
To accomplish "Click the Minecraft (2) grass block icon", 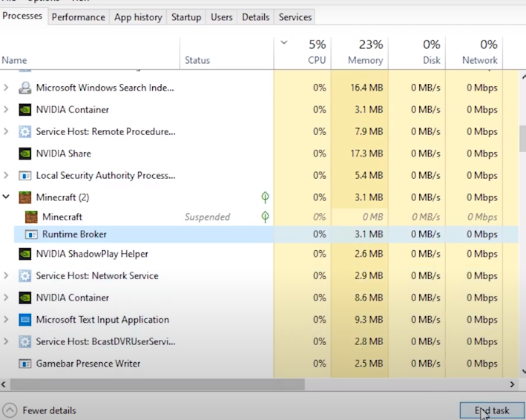I will click(24, 197).
